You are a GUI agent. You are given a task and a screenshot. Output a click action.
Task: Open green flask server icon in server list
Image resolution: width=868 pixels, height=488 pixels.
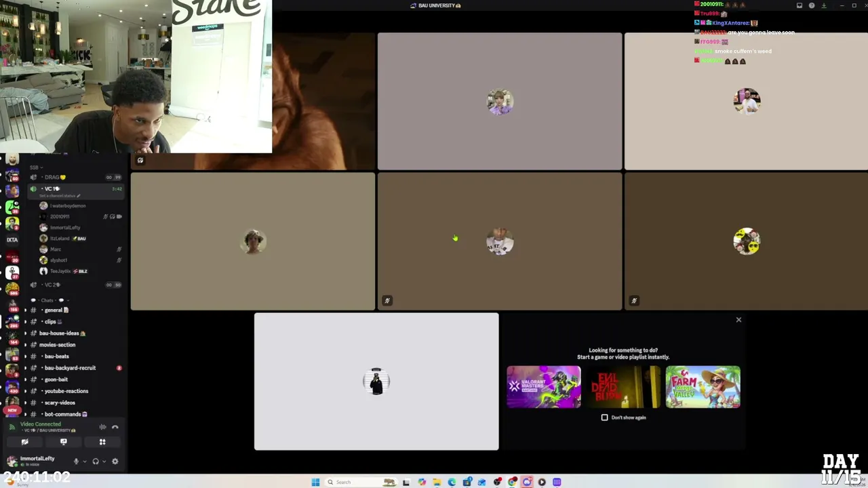click(12, 207)
